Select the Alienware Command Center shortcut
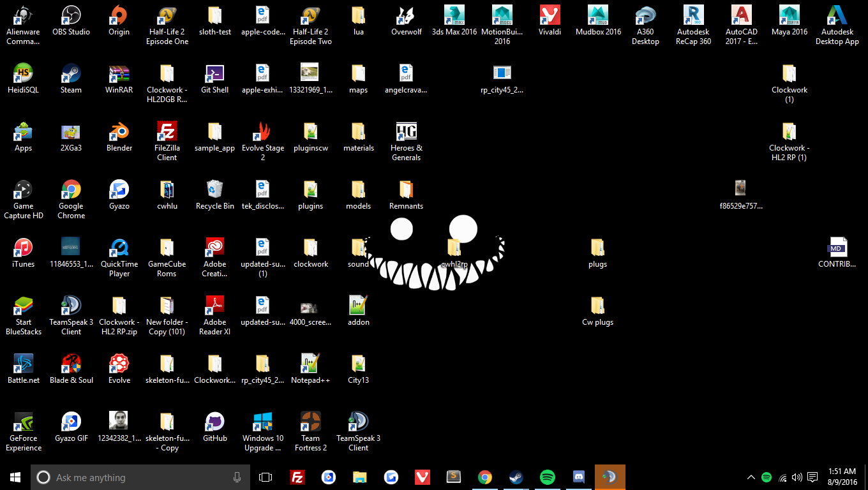 point(23,25)
